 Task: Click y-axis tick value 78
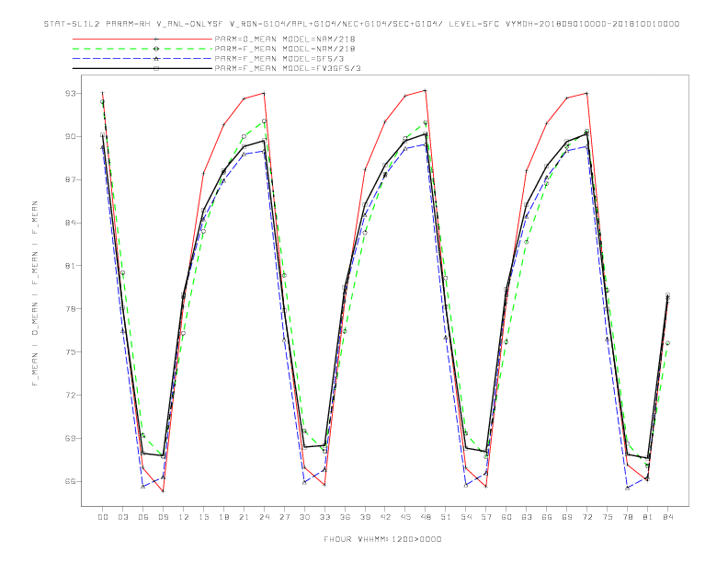click(x=71, y=309)
